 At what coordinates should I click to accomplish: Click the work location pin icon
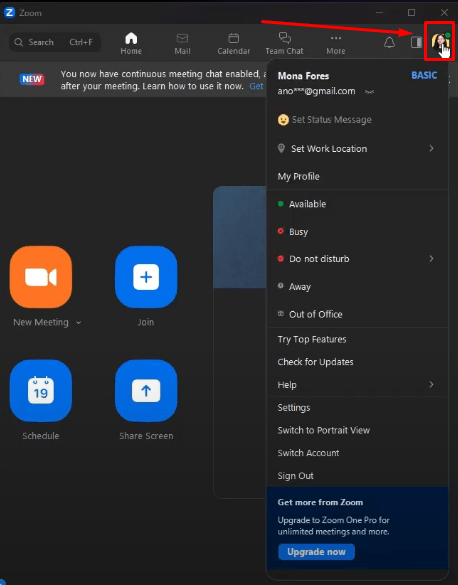282,148
